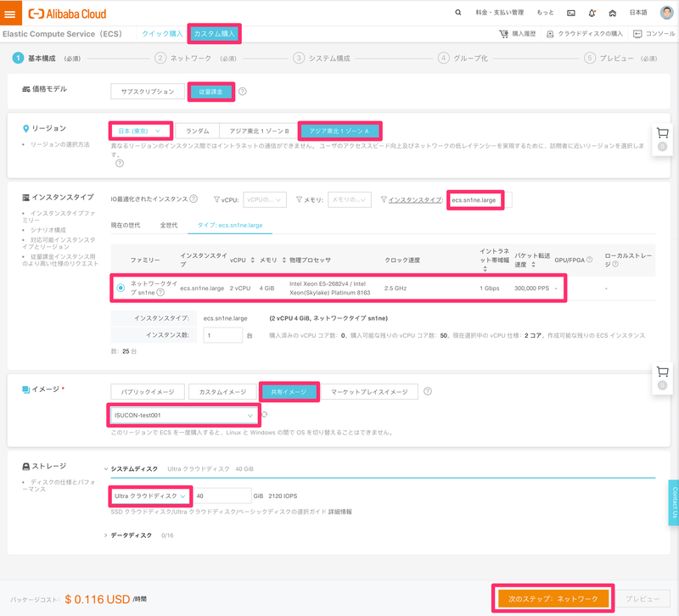The image size is (679, 616).
Task: Launch the Cloud Shell terminal icon
Action: point(570,13)
